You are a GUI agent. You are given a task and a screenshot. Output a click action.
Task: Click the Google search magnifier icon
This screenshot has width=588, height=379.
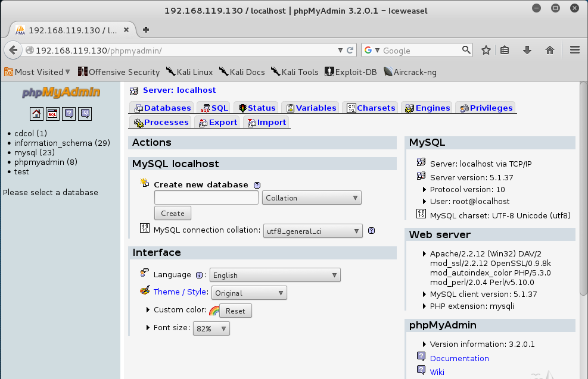(x=466, y=50)
